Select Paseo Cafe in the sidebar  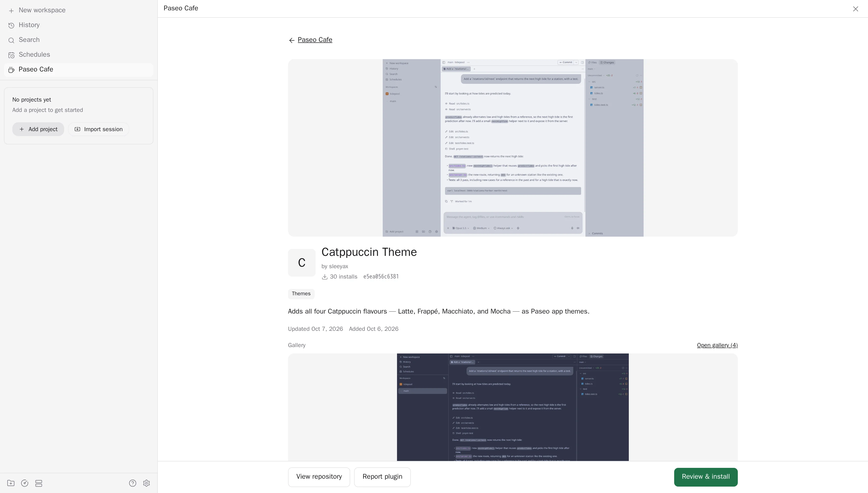pyautogui.click(x=79, y=70)
